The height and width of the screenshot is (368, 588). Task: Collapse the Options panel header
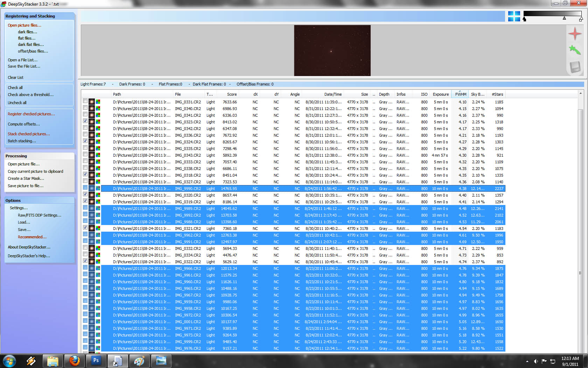39,200
